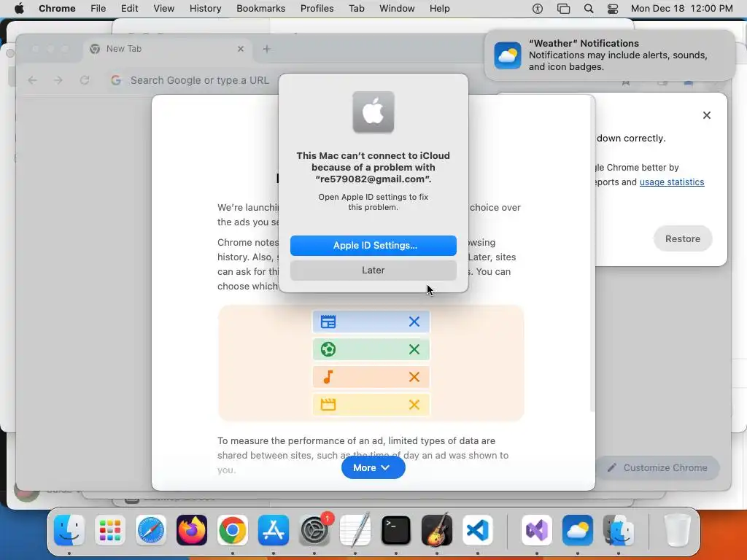Remove the yellow movie topic with its X
The image size is (747, 560).
414,404
